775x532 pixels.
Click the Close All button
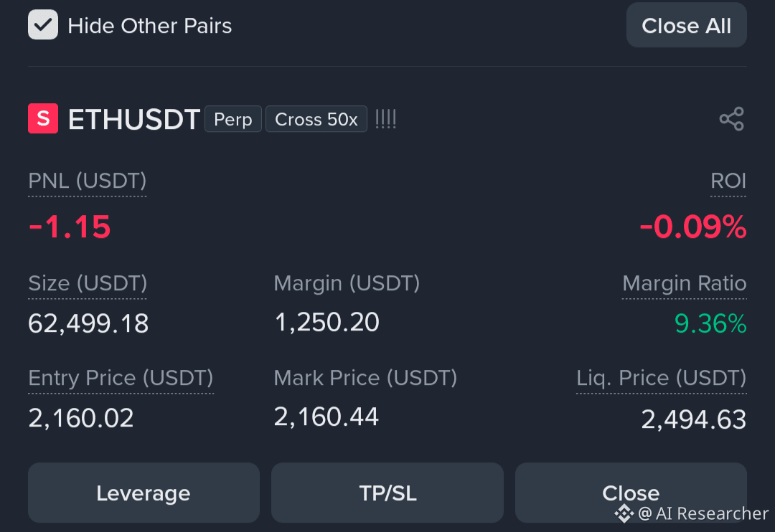click(x=687, y=25)
